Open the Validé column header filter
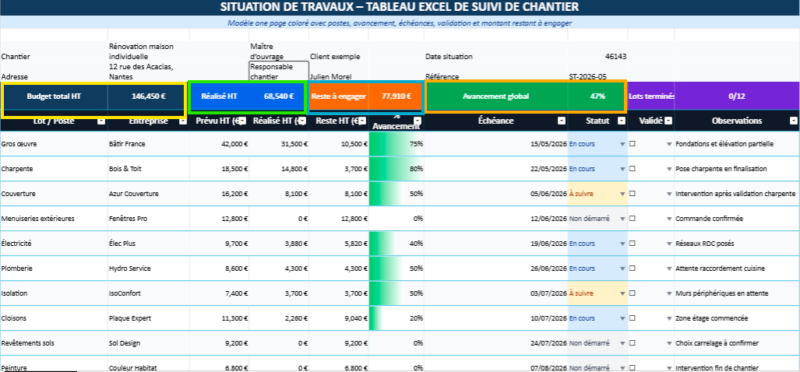This screenshot has width=800, height=372. click(x=668, y=121)
